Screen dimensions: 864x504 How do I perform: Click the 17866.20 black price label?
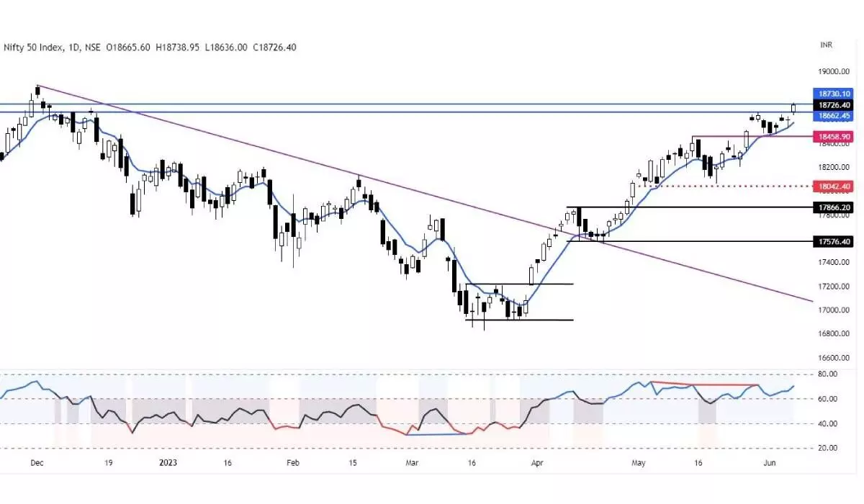[834, 207]
